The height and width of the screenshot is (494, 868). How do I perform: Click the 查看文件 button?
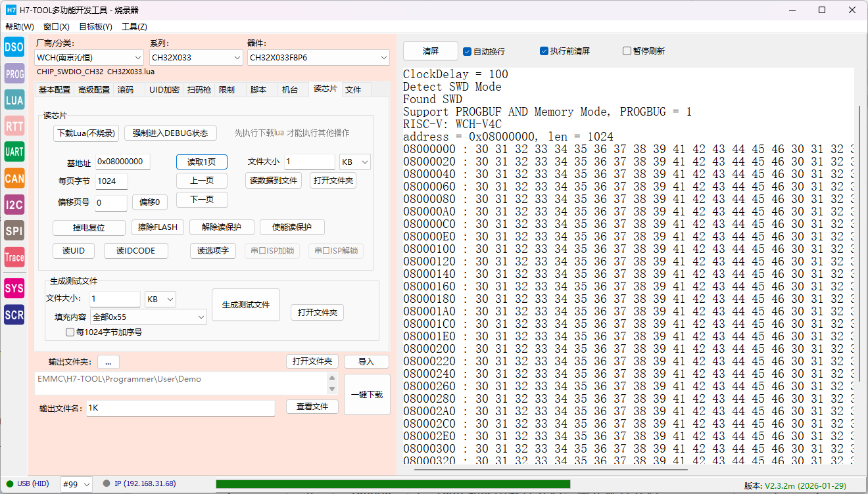point(312,407)
